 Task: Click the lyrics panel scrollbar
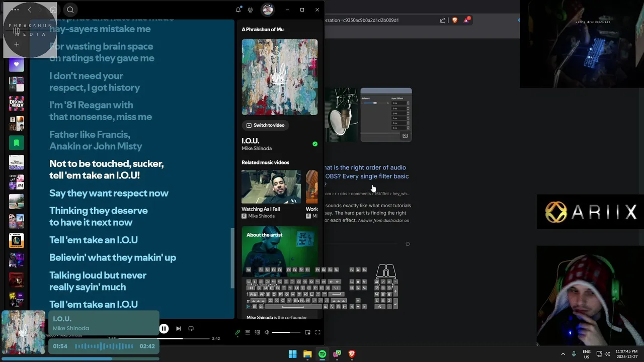[232, 258]
